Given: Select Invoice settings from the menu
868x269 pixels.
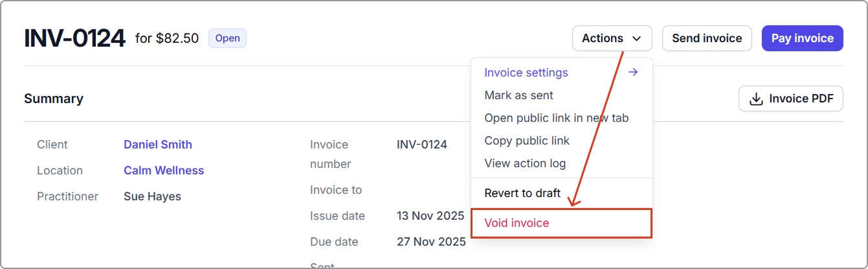Looking at the screenshot, I should (526, 73).
